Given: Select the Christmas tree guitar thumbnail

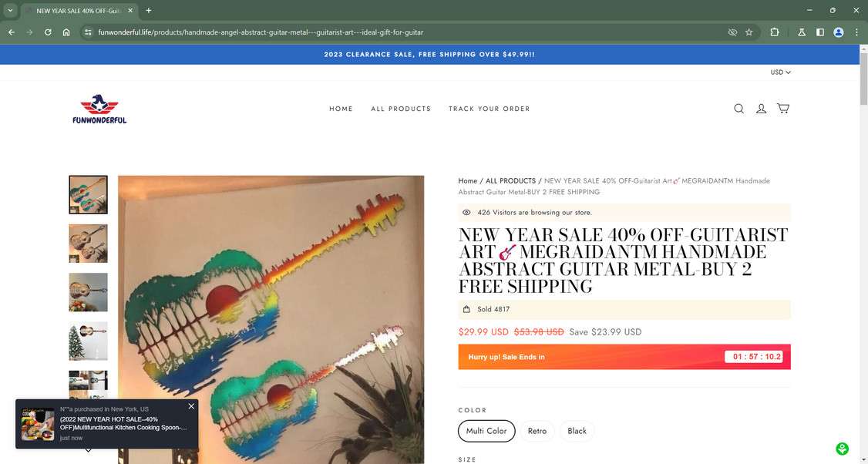Looking at the screenshot, I should [88, 341].
